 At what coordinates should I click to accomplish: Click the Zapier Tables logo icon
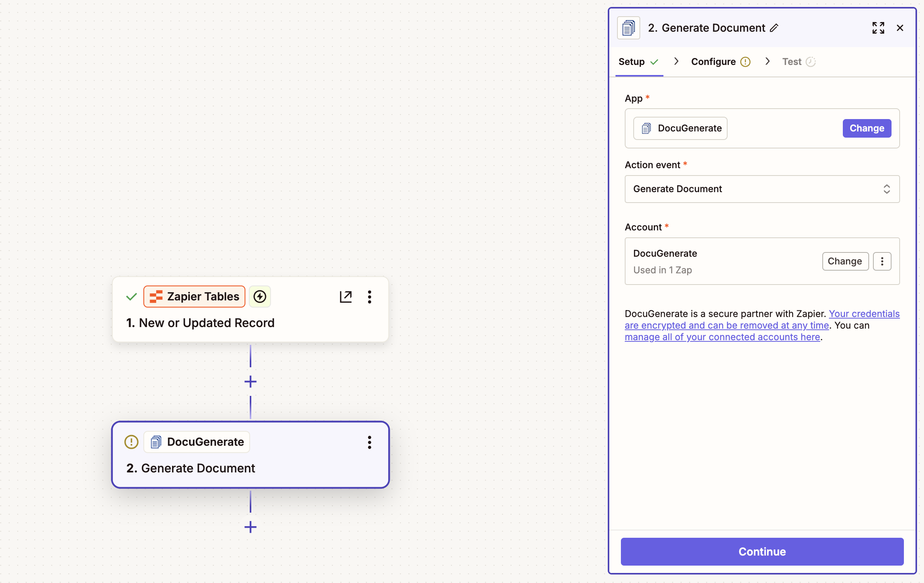click(156, 297)
